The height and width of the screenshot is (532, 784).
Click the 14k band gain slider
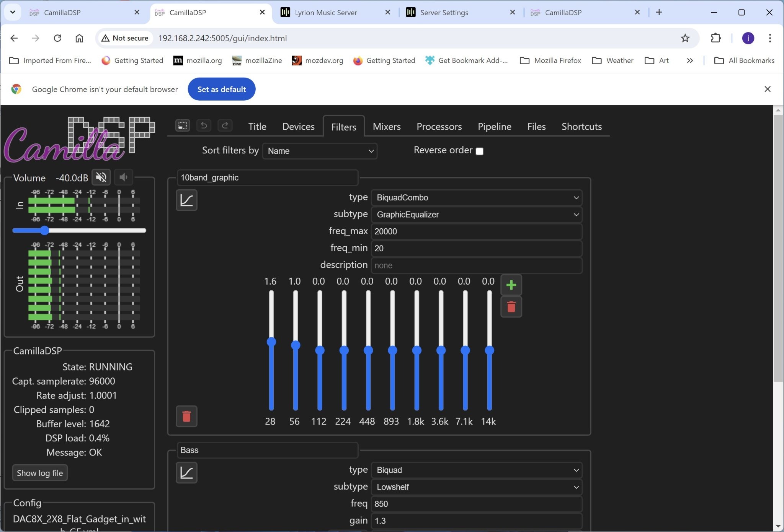(x=489, y=350)
